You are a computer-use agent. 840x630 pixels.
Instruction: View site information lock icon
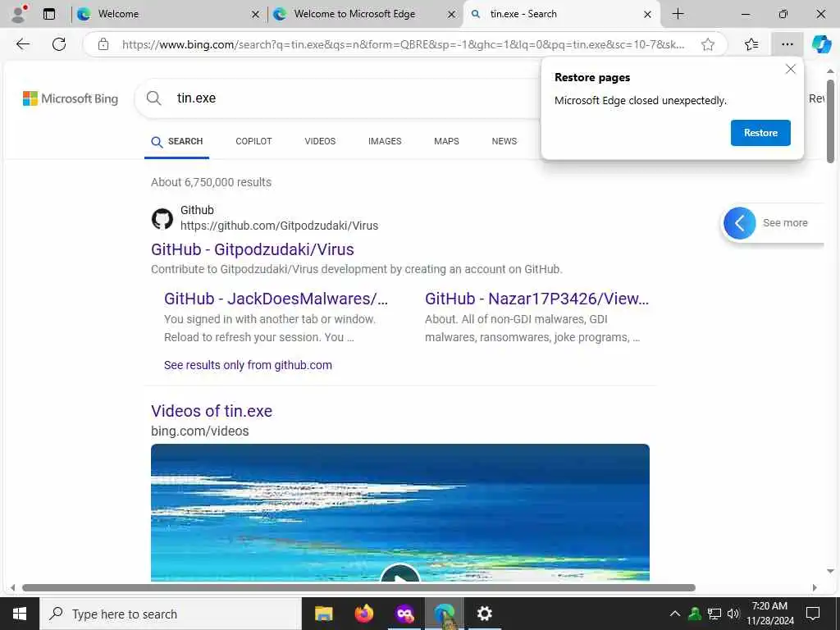click(x=103, y=44)
